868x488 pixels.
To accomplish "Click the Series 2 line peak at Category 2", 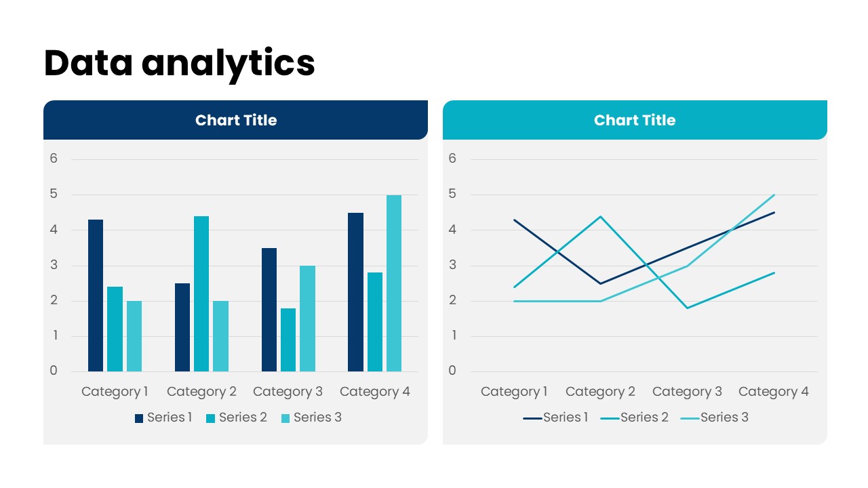I will pyautogui.click(x=600, y=216).
